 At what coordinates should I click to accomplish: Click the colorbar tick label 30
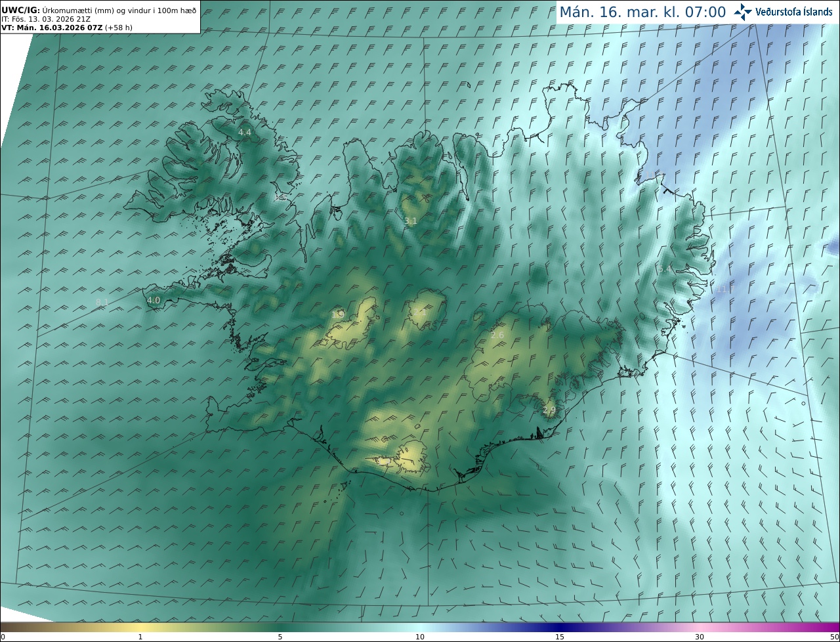click(700, 637)
